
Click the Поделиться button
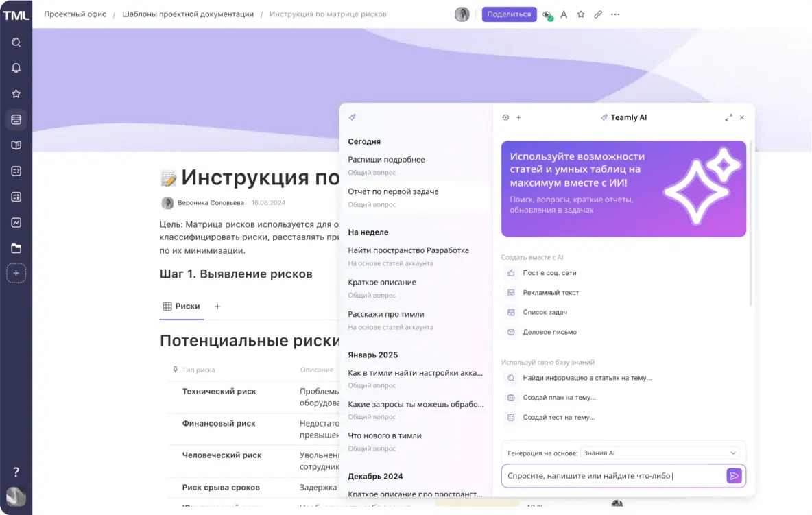(509, 14)
